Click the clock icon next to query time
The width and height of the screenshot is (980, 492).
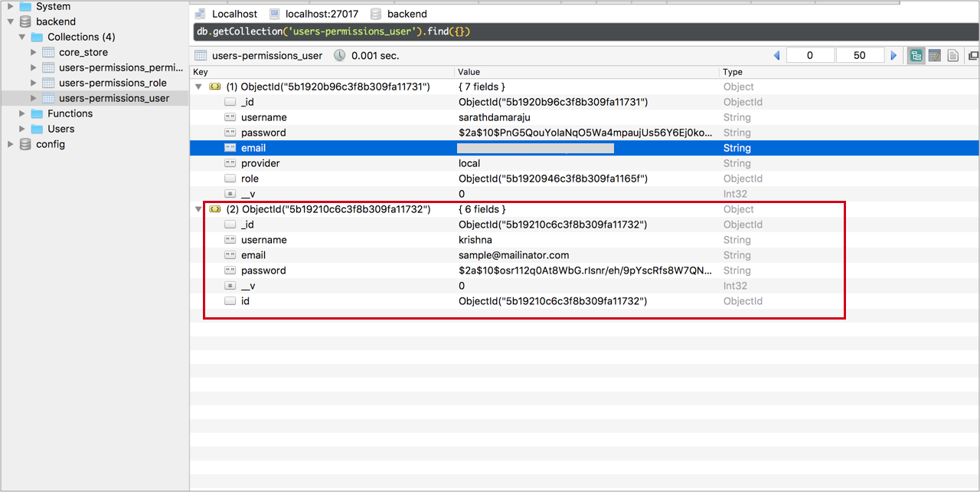pos(338,55)
